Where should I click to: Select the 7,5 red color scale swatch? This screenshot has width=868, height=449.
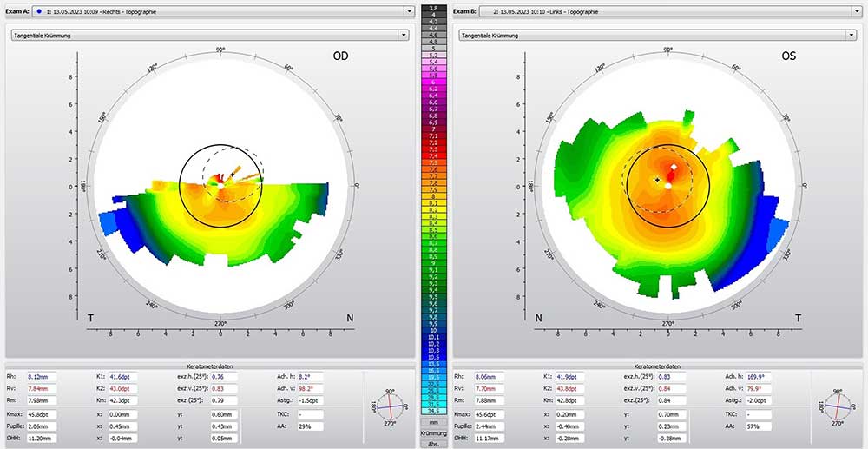tap(433, 162)
